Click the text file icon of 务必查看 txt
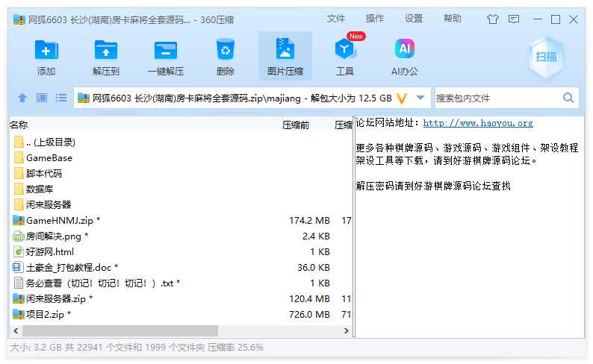 tap(19, 283)
